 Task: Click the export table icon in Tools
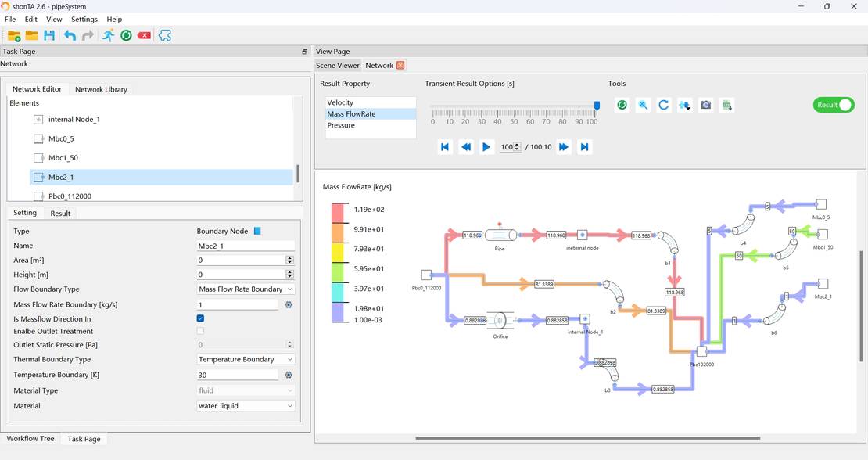click(726, 104)
